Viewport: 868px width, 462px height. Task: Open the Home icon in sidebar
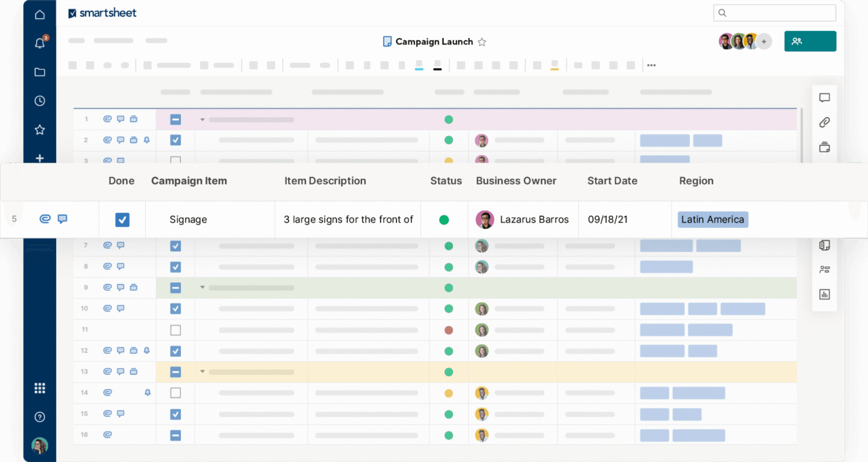(39, 15)
